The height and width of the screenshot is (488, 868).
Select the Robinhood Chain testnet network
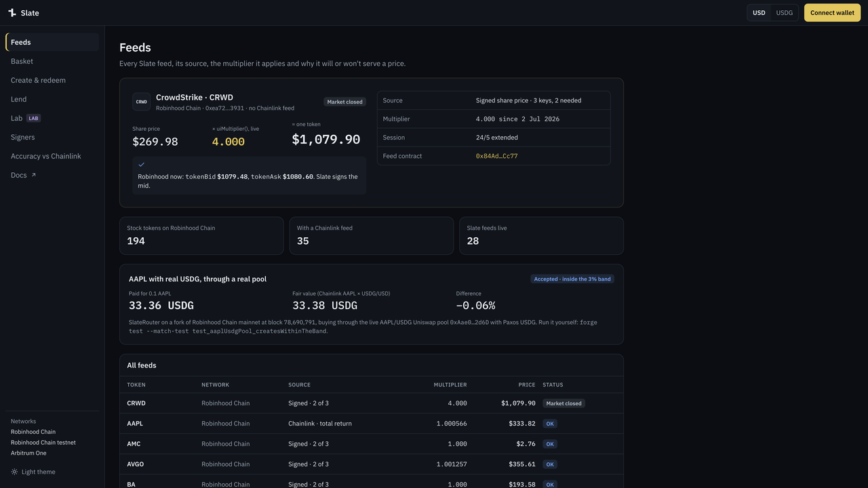click(43, 443)
